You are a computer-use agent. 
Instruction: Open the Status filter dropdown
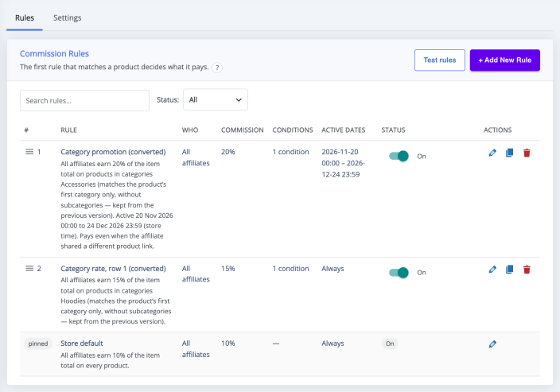coord(216,99)
